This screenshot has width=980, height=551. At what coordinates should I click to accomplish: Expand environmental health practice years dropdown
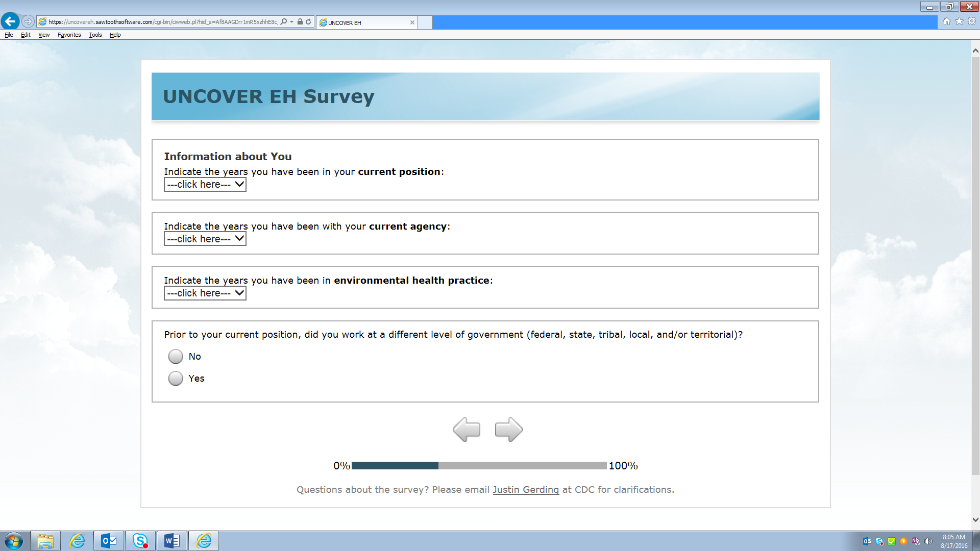[205, 293]
